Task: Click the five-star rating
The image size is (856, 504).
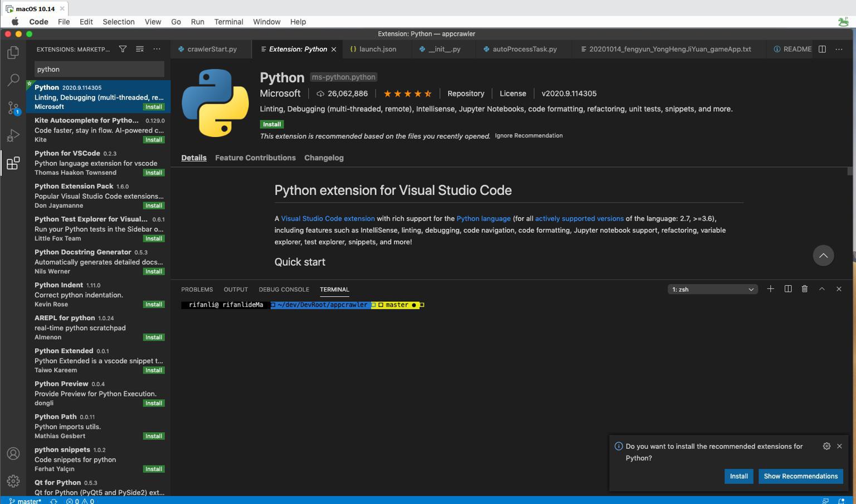Action: [407, 94]
